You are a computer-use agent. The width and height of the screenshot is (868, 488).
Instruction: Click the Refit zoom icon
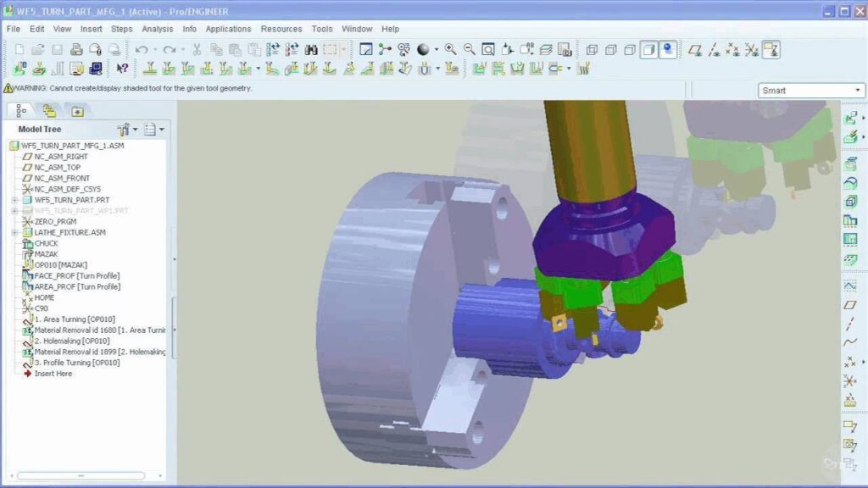pos(488,50)
